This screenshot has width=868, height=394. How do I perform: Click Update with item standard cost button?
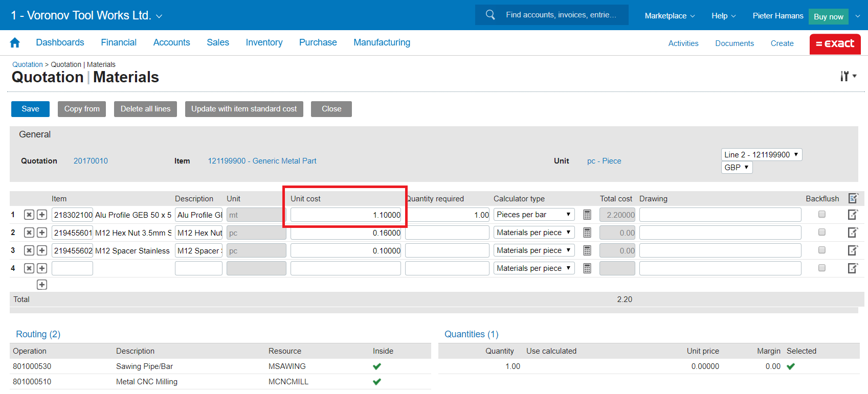click(x=244, y=109)
